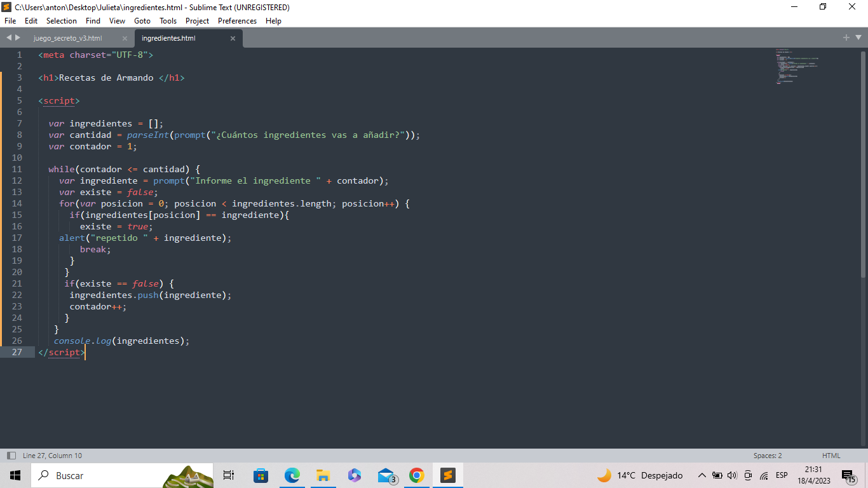Open the Edit menu

tap(31, 21)
